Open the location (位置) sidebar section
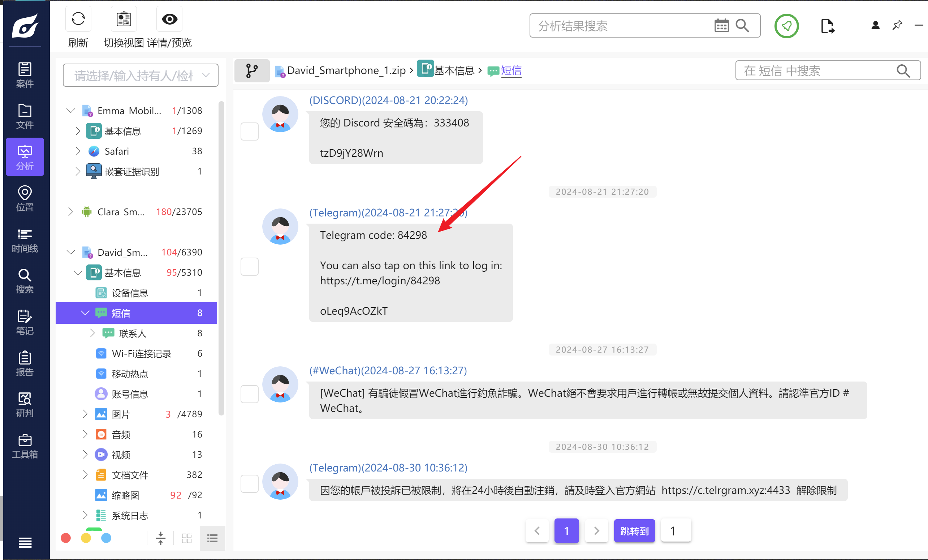The height and width of the screenshot is (560, 928). click(x=25, y=199)
